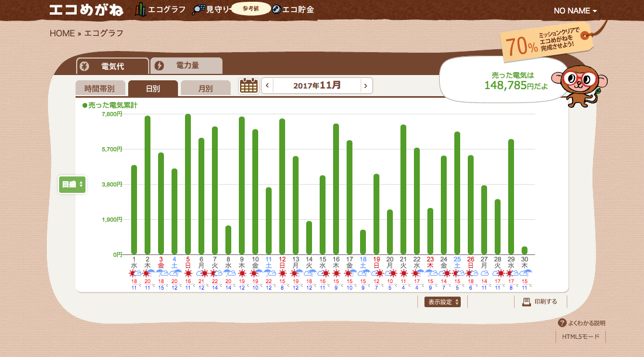Select the 月別 tab

click(205, 88)
